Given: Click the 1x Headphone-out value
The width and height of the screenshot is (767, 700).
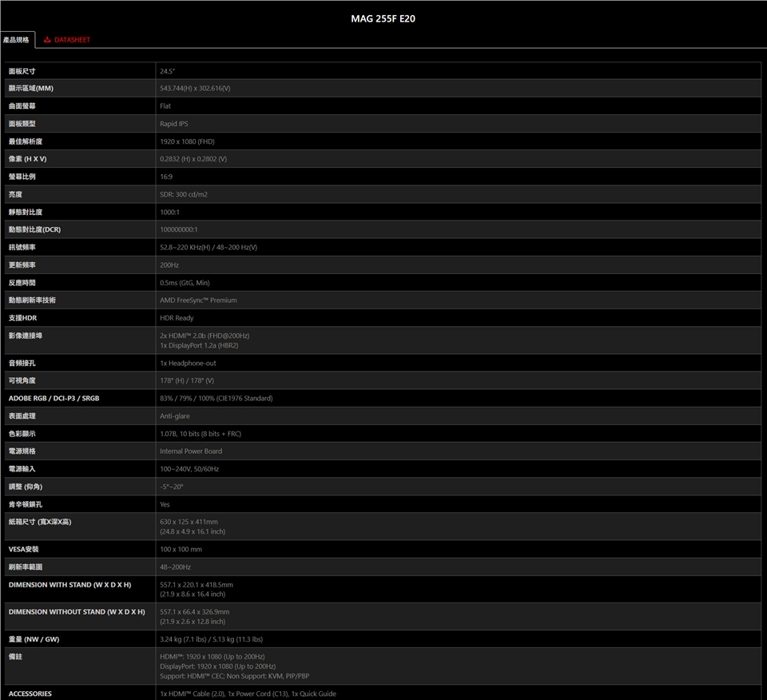Looking at the screenshot, I should (188, 363).
